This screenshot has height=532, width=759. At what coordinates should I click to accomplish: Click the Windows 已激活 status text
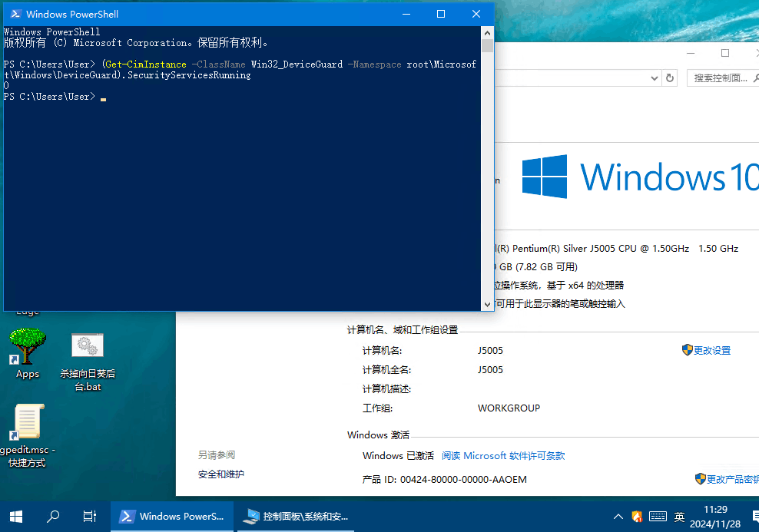[398, 455]
